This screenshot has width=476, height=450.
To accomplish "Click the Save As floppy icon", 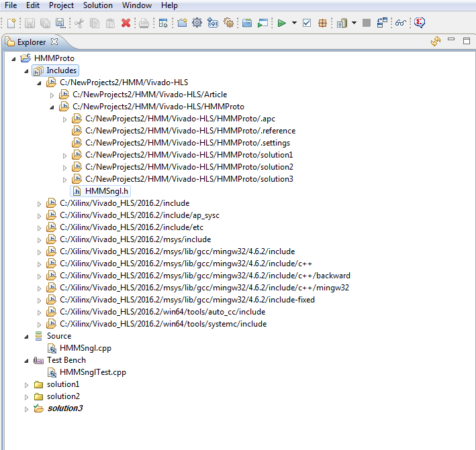I will (60, 23).
